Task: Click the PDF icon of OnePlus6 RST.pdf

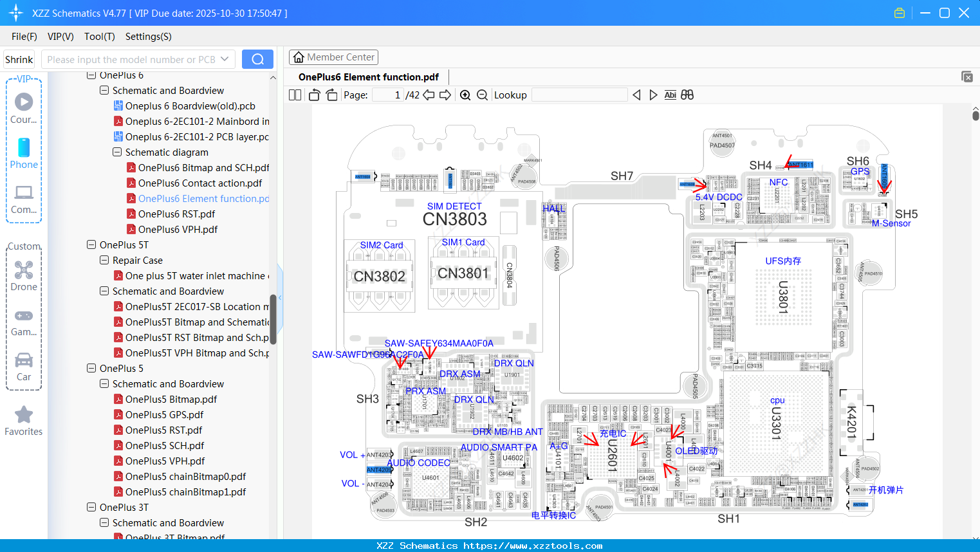Action: pyautogui.click(x=131, y=214)
